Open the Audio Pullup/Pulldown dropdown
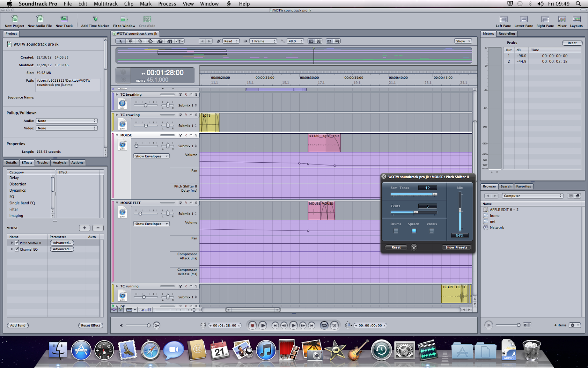Image resolution: width=588 pixels, height=368 pixels. pos(66,121)
